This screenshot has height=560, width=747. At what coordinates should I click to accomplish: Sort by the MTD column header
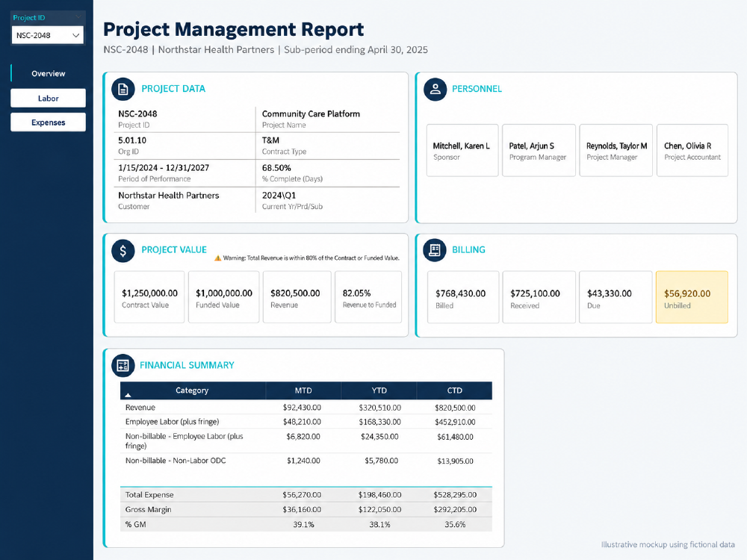pos(303,391)
